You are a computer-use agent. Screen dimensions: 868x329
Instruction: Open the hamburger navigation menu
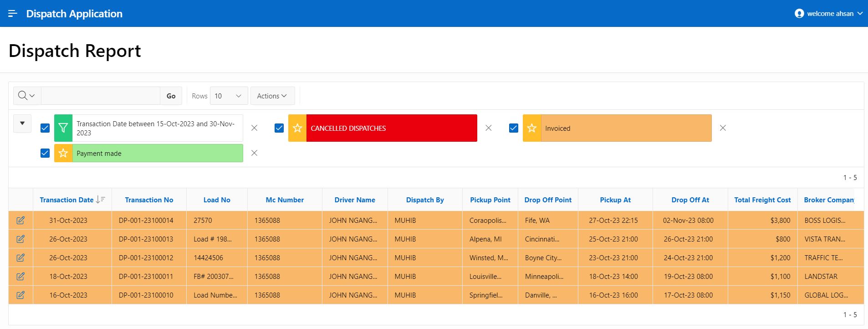coord(13,14)
